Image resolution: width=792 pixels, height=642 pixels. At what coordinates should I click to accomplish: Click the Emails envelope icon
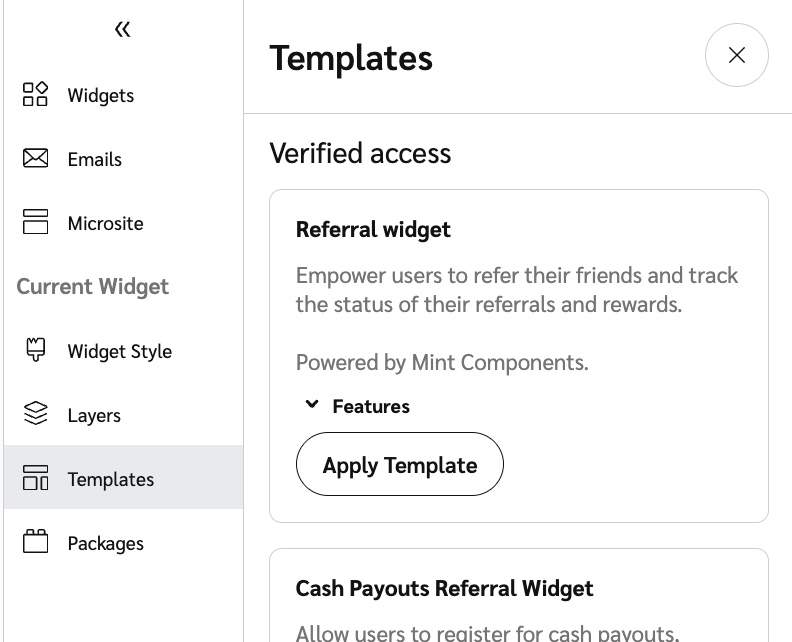point(36,159)
